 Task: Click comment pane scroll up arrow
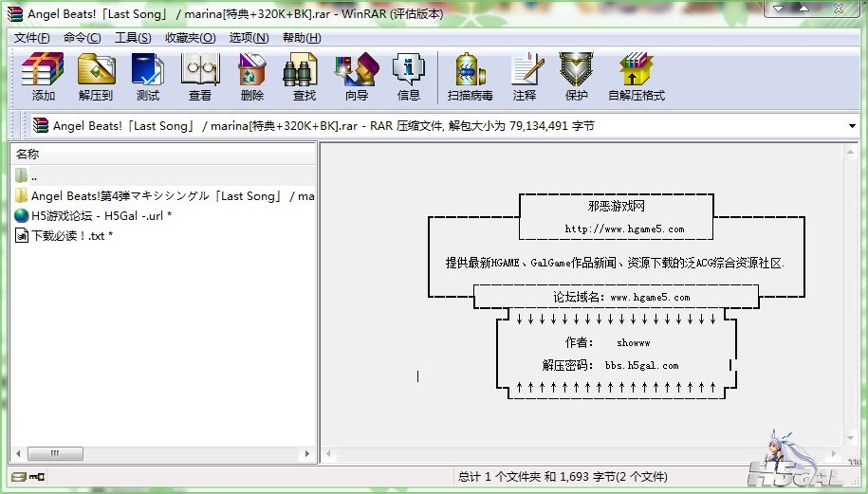click(850, 152)
